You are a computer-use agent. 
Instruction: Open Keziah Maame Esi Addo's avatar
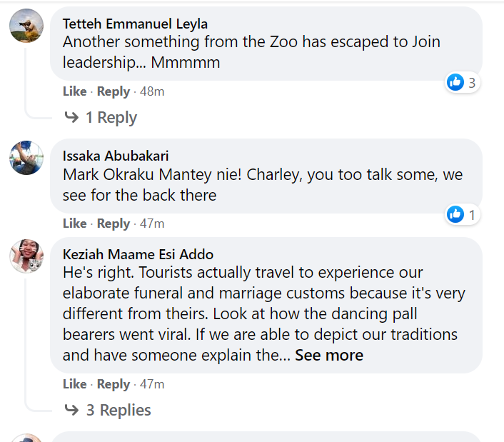coord(26,256)
